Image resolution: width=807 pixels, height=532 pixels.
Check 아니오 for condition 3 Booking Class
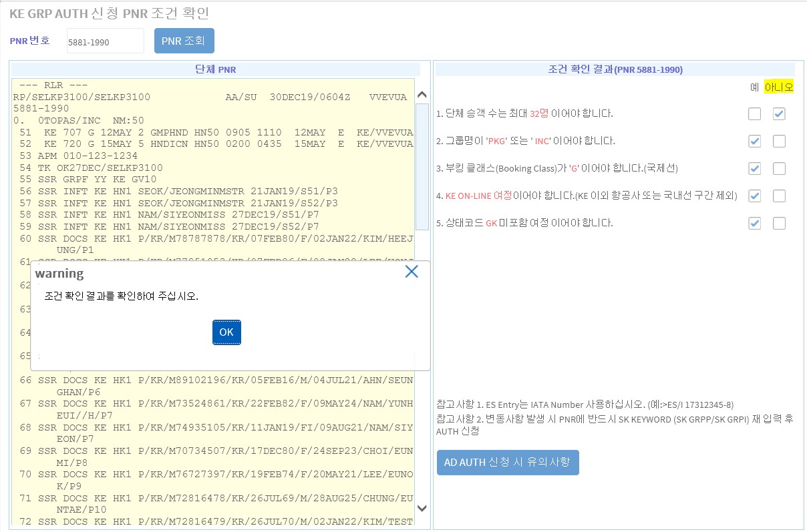coord(779,169)
